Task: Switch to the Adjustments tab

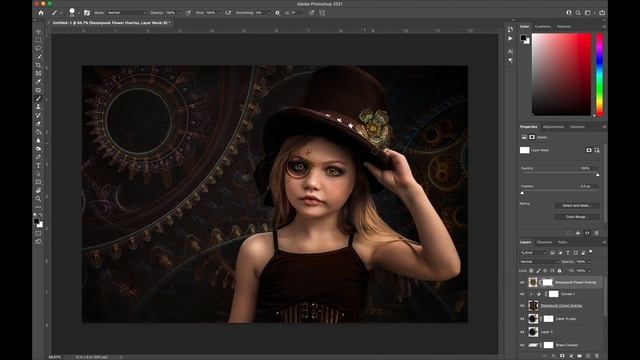Action: pos(553,127)
